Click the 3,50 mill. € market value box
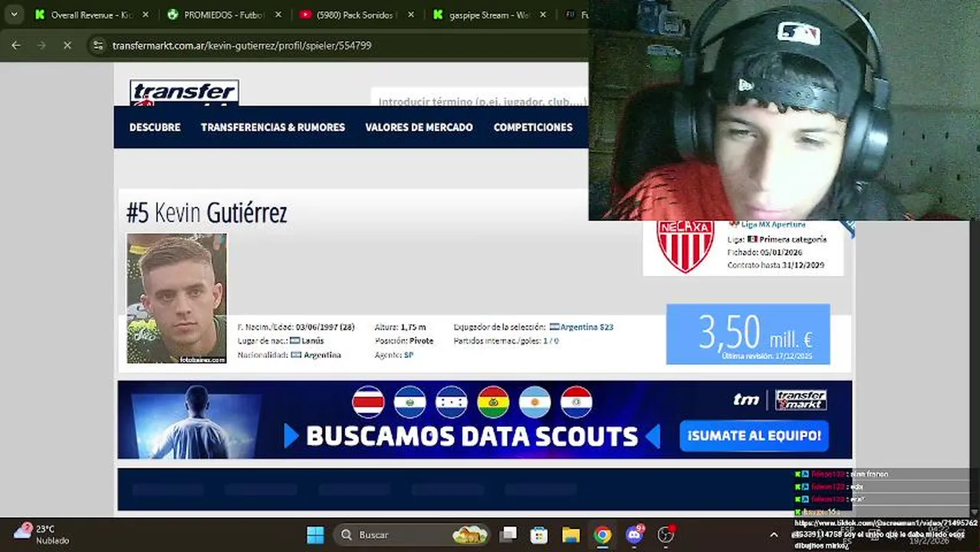The height and width of the screenshot is (552, 980). pos(748,334)
